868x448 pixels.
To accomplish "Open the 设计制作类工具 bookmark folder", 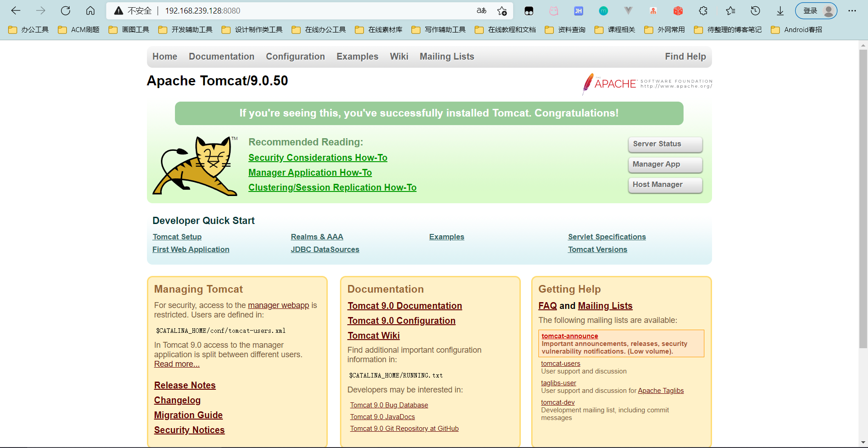I will [x=252, y=30].
